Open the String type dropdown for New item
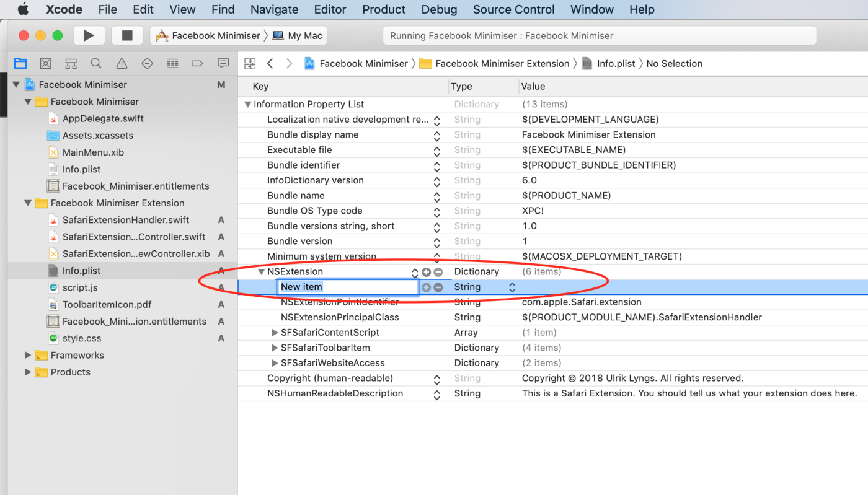The height and width of the screenshot is (495, 868). click(512, 287)
